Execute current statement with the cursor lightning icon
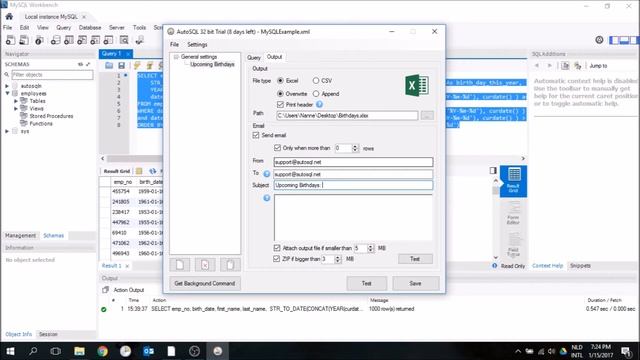 coord(150,65)
